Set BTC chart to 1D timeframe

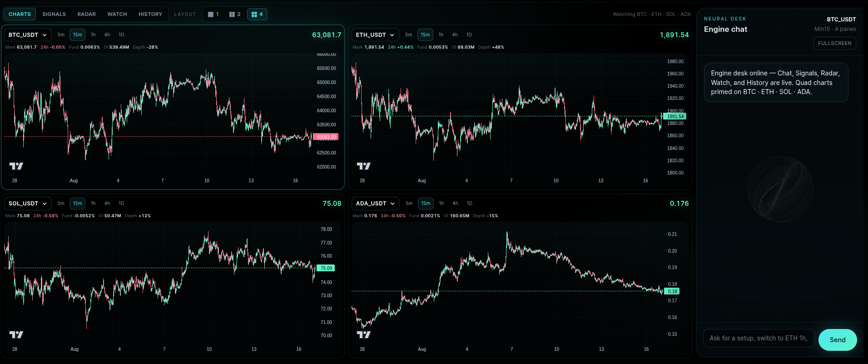tap(121, 35)
